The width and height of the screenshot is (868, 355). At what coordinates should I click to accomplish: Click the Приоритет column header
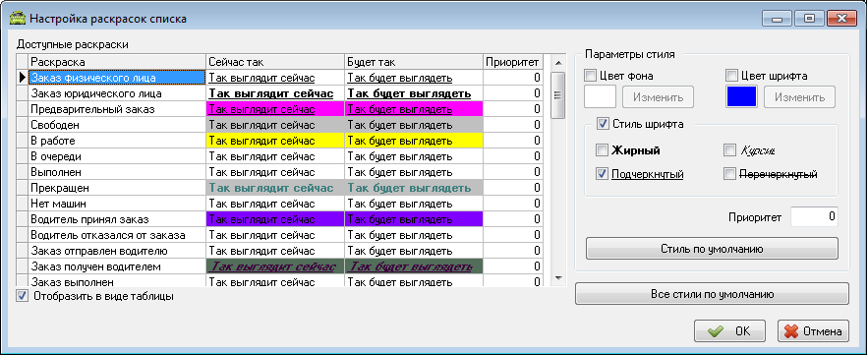point(514,62)
